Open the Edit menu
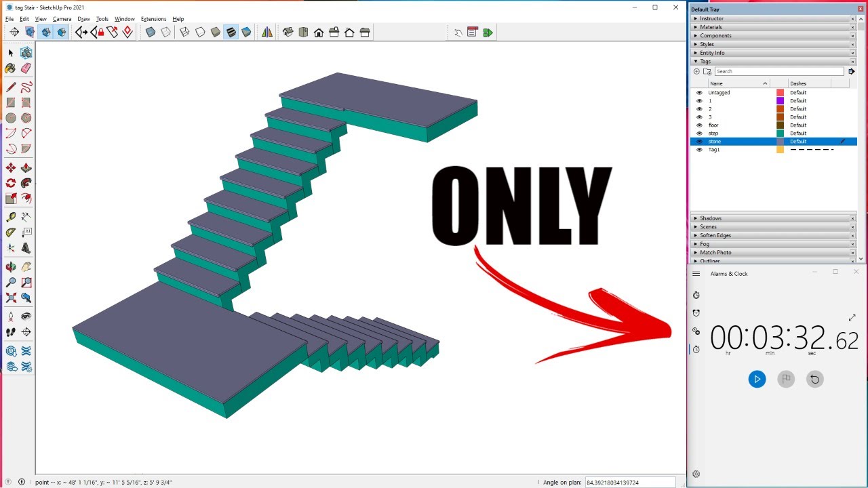The width and height of the screenshot is (868, 488). pos(24,19)
